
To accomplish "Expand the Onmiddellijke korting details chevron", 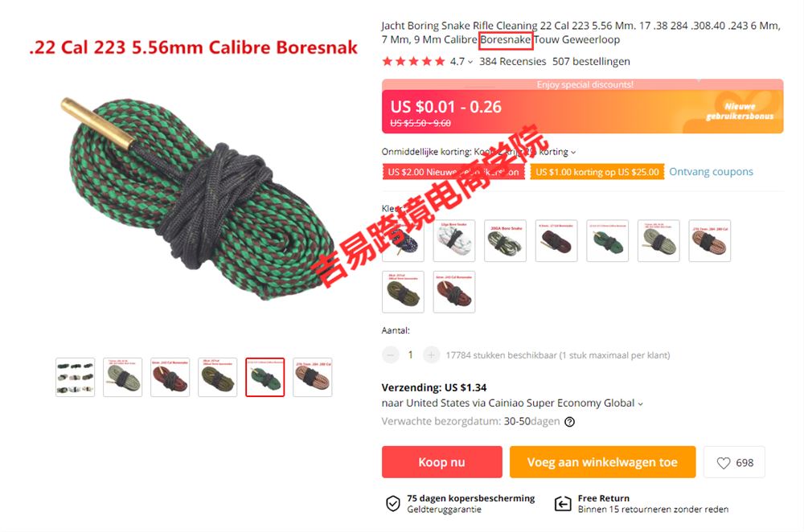I will point(573,152).
